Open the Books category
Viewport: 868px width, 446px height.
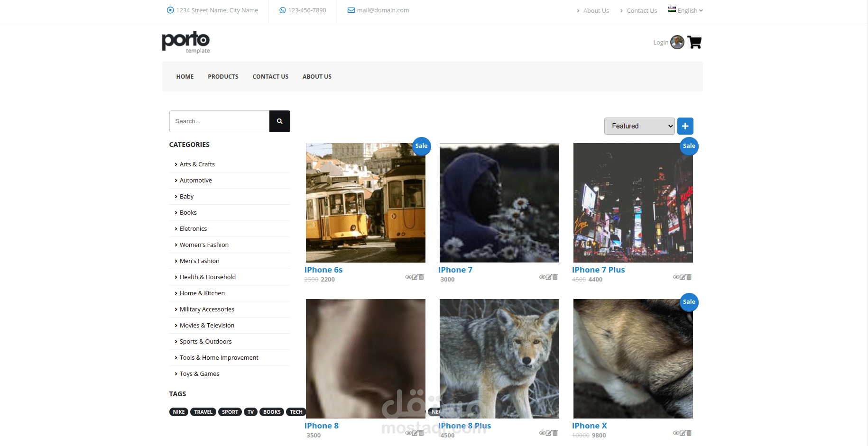coord(188,213)
